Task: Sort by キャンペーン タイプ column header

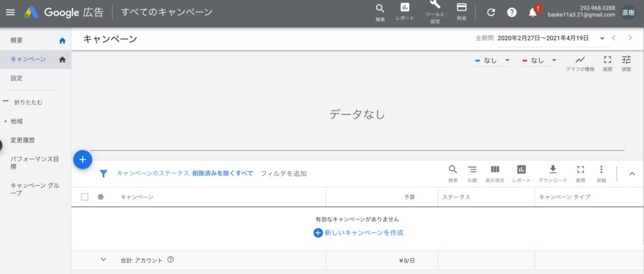Action: click(564, 197)
